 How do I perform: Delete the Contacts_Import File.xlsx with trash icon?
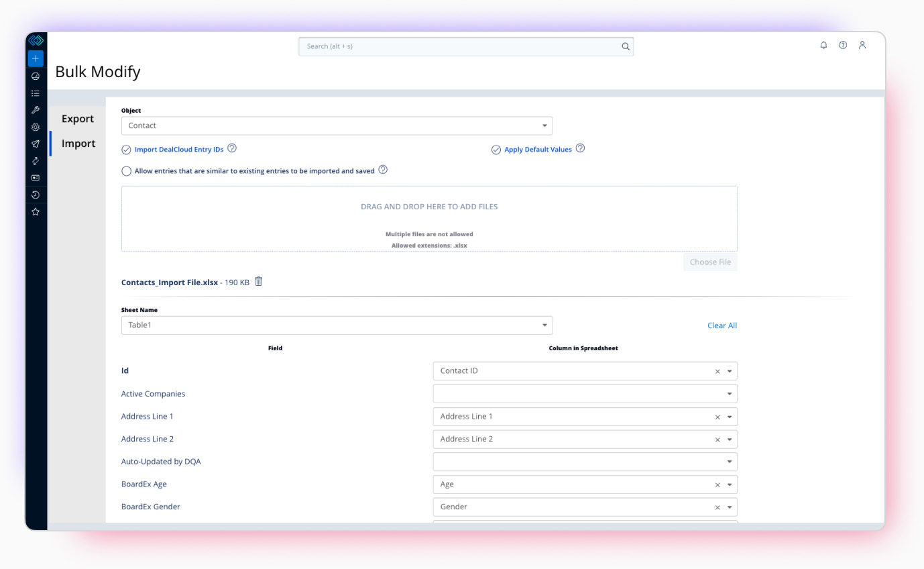[259, 282]
